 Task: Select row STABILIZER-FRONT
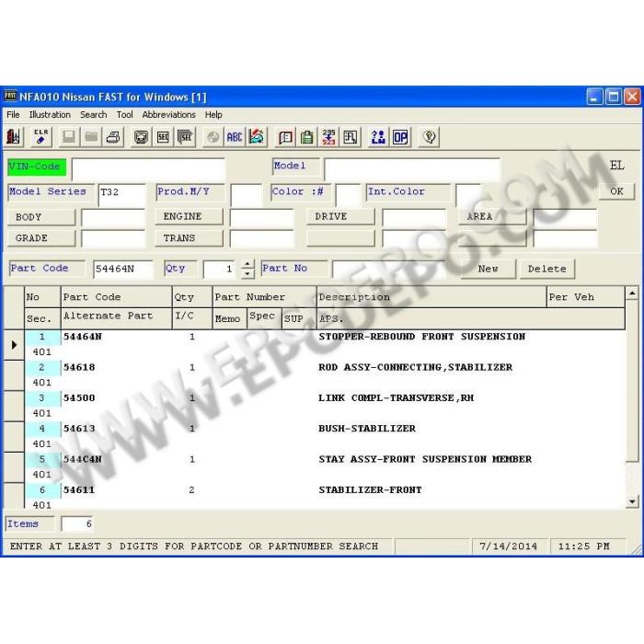tap(325, 498)
